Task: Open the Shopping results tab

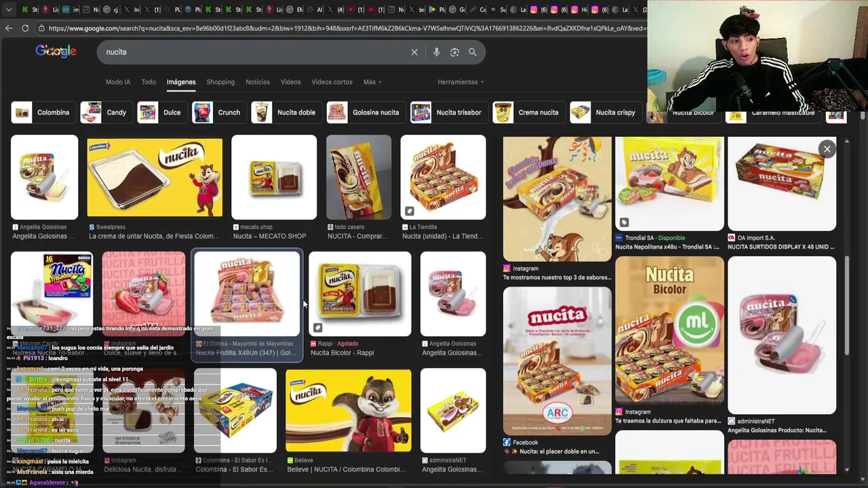Action: [220, 82]
